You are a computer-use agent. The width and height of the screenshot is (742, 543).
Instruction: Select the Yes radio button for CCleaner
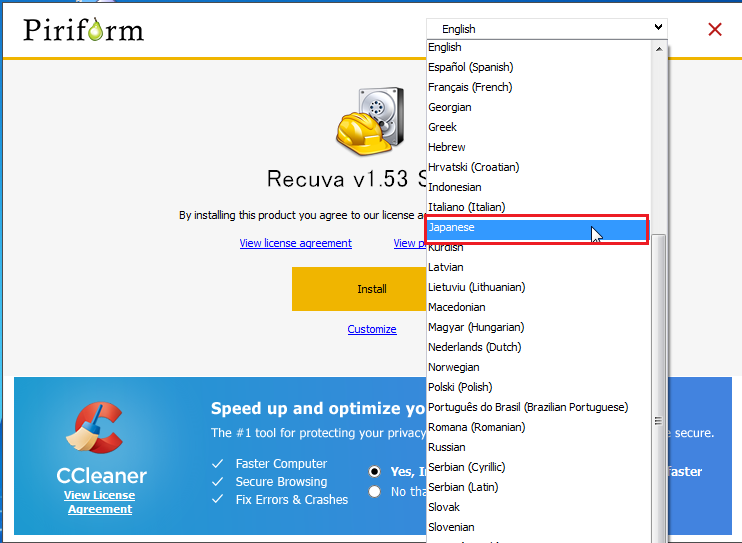[374, 472]
